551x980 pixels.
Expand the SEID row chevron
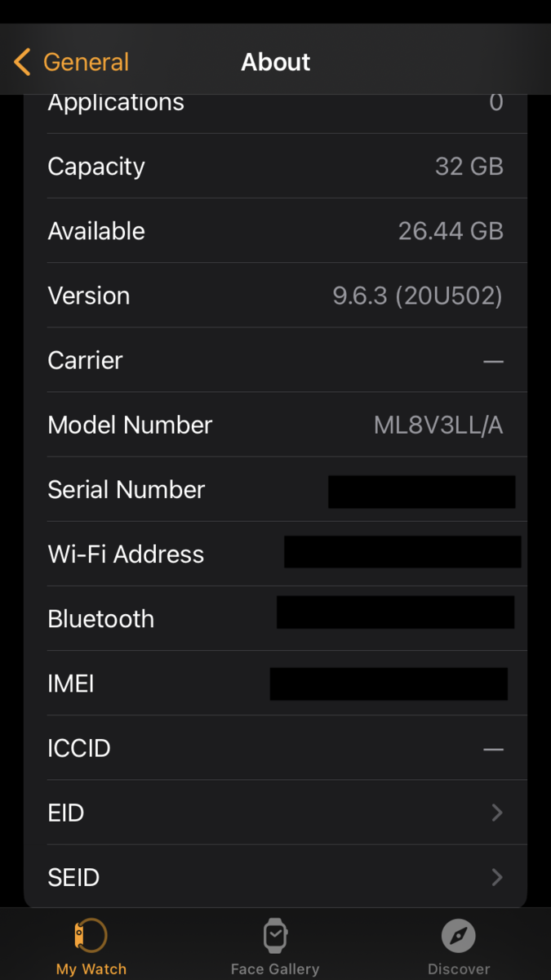pyautogui.click(x=496, y=877)
